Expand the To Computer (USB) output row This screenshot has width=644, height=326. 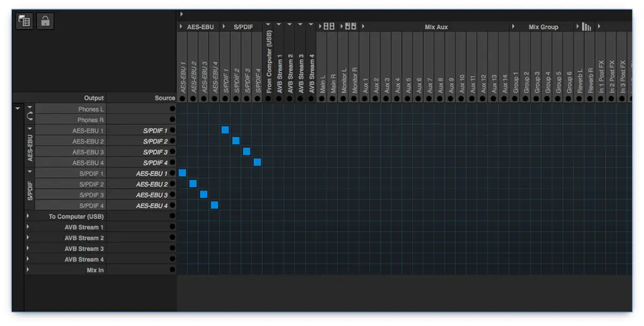pos(28,216)
